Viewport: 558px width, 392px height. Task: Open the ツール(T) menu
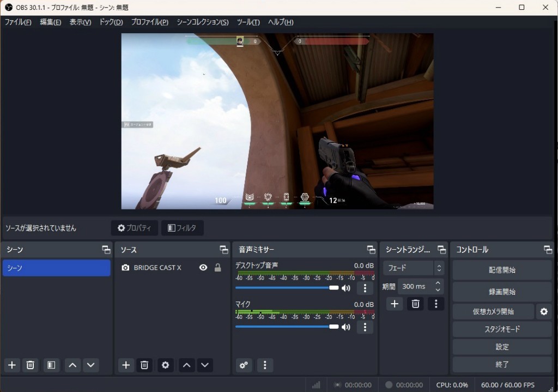click(248, 22)
